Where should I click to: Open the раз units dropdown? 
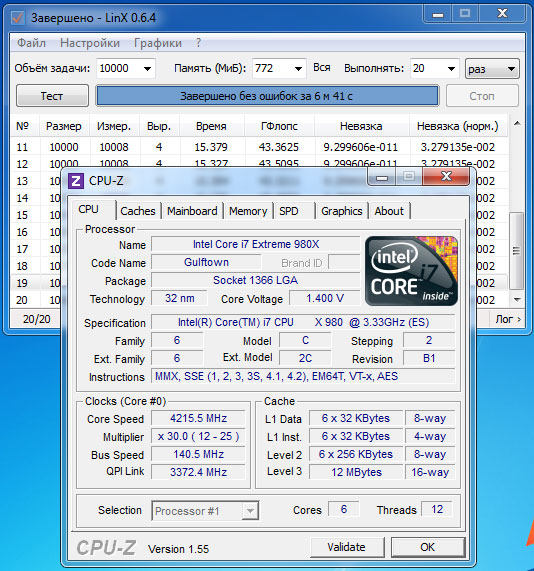(x=492, y=69)
